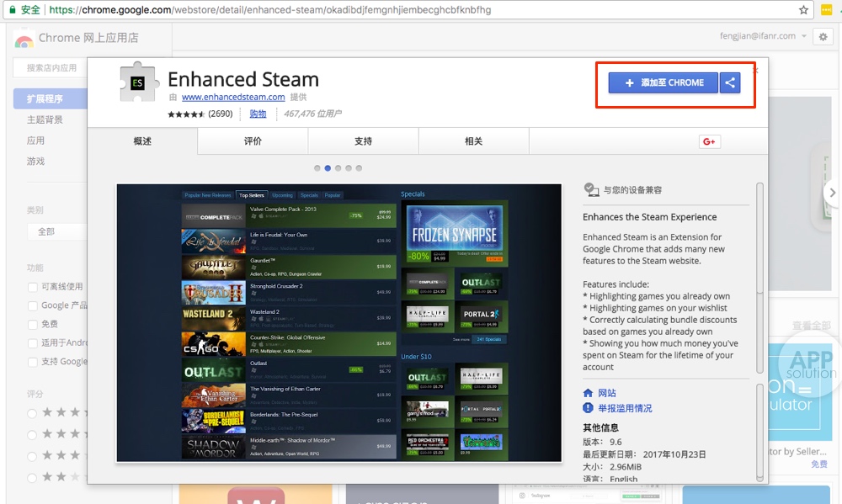Viewport: 842px width, 504px height.
Task: Click the report abuse exclamation icon
Action: pyautogui.click(x=589, y=408)
